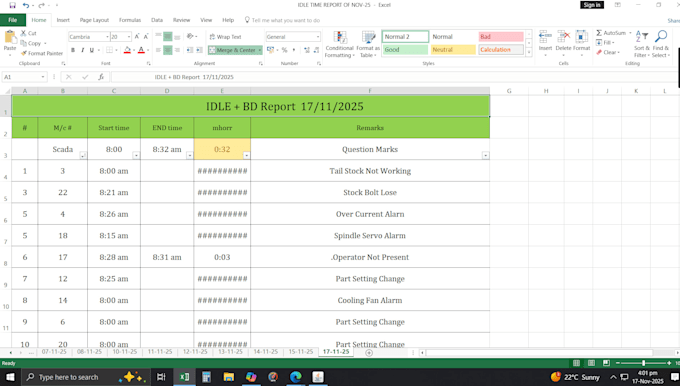Screen dimensions: 680x386
Task: Open filter dropdown on Question Marks cell
Action: tap(485, 156)
